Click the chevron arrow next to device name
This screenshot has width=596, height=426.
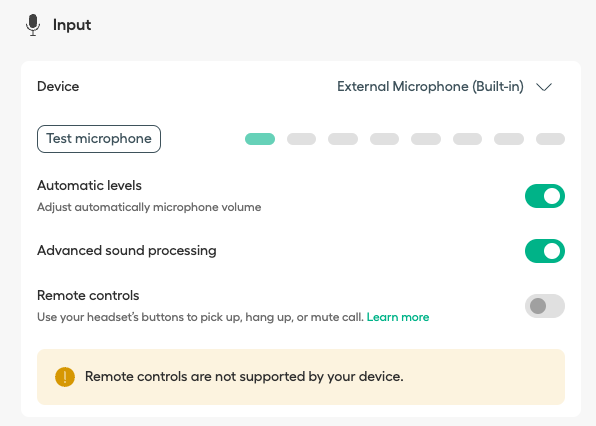point(544,87)
